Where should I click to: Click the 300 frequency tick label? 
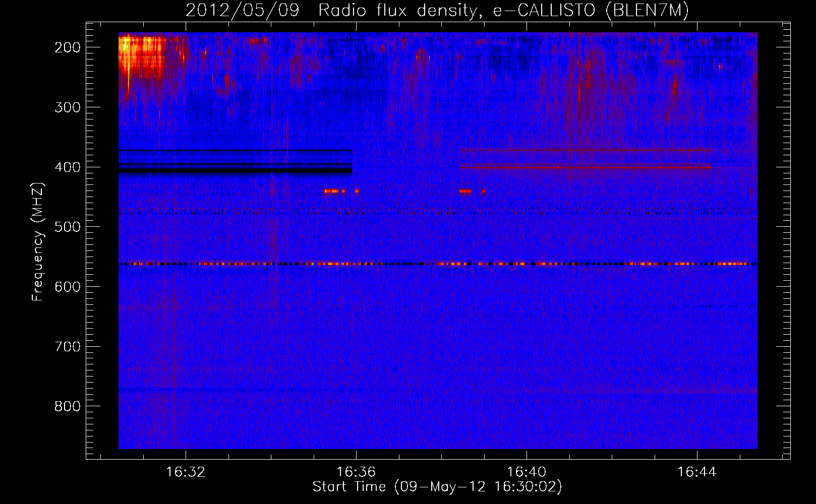point(68,107)
